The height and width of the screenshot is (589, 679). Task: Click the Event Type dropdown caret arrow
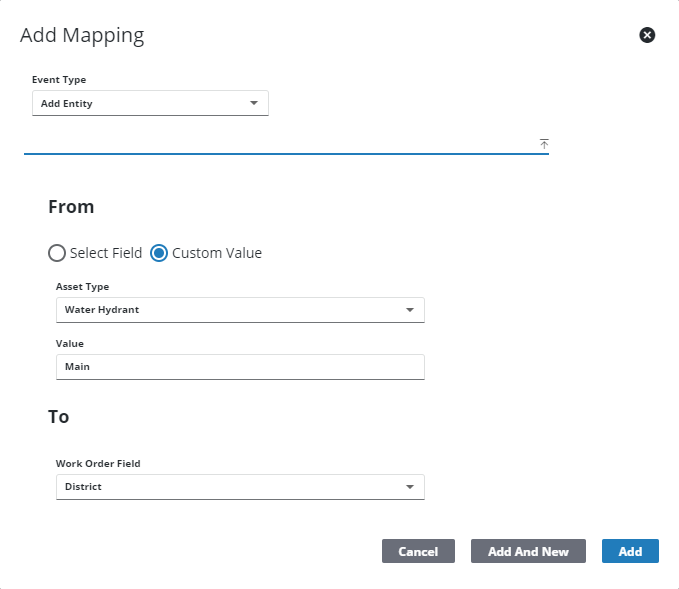click(253, 103)
